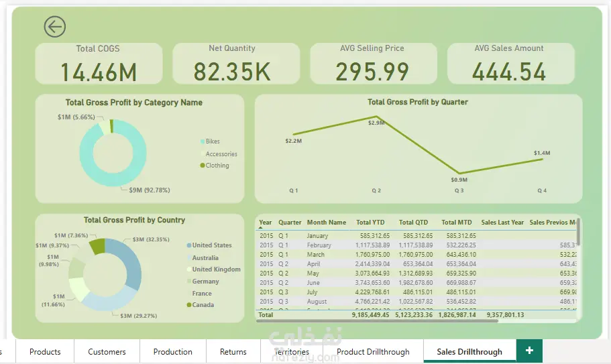Click the Month Name column header
The width and height of the screenshot is (611, 364).
point(327,223)
